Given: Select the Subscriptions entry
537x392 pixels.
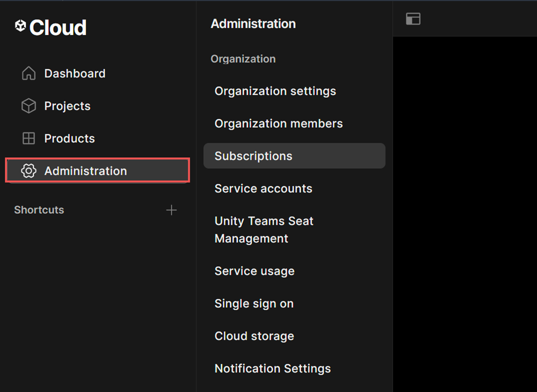Looking at the screenshot, I should 252,156.
